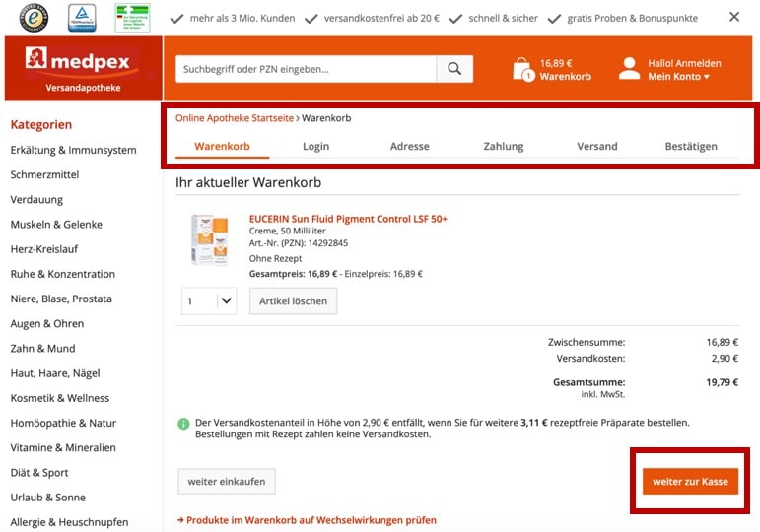760x532 pixels.
Task: Select the Versand checkout step tab
Action: 597,147
